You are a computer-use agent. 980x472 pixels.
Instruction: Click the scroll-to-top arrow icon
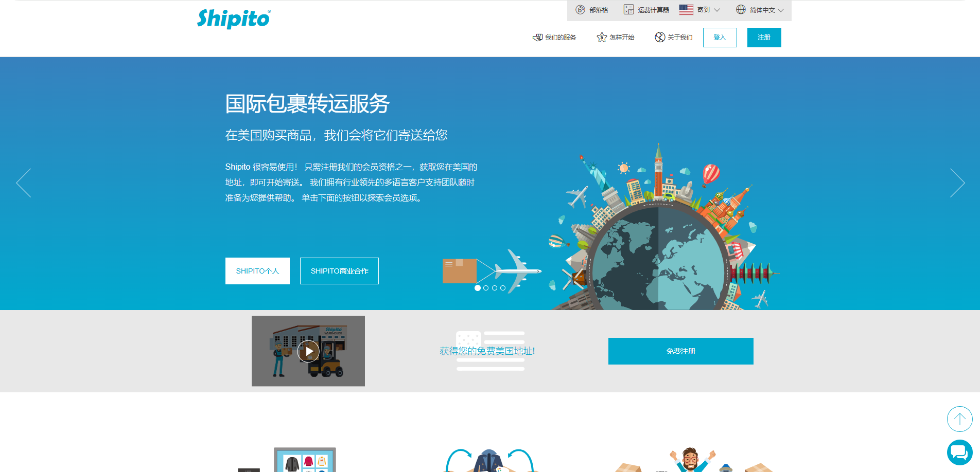959,419
